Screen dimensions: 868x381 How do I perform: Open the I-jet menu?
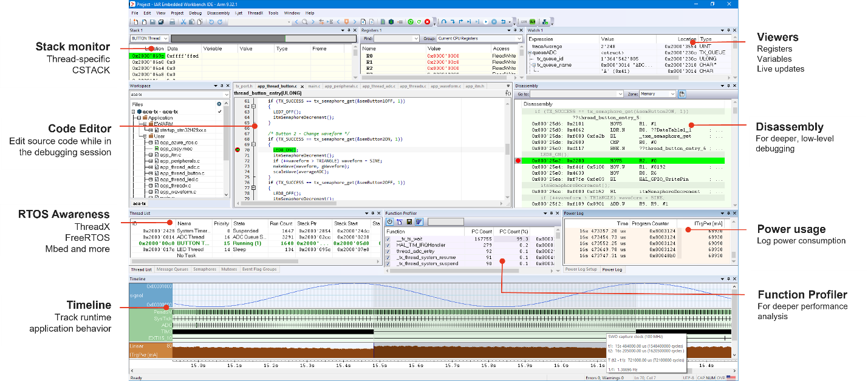click(x=238, y=13)
